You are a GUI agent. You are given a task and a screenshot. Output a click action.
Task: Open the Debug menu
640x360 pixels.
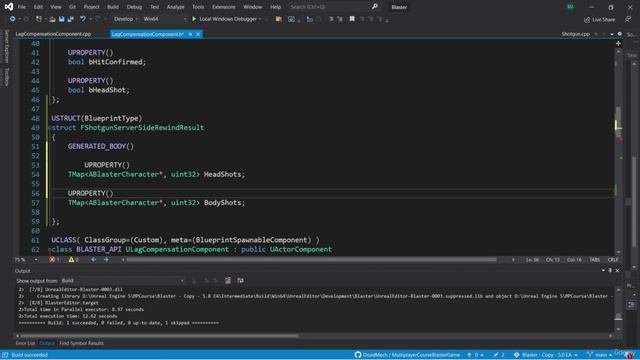point(134,7)
